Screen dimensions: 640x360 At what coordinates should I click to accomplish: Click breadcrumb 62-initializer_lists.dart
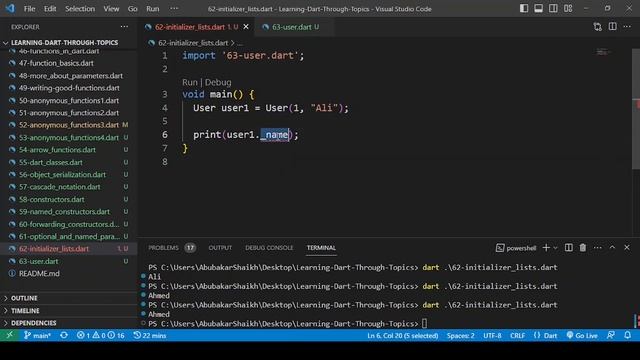(x=193, y=43)
